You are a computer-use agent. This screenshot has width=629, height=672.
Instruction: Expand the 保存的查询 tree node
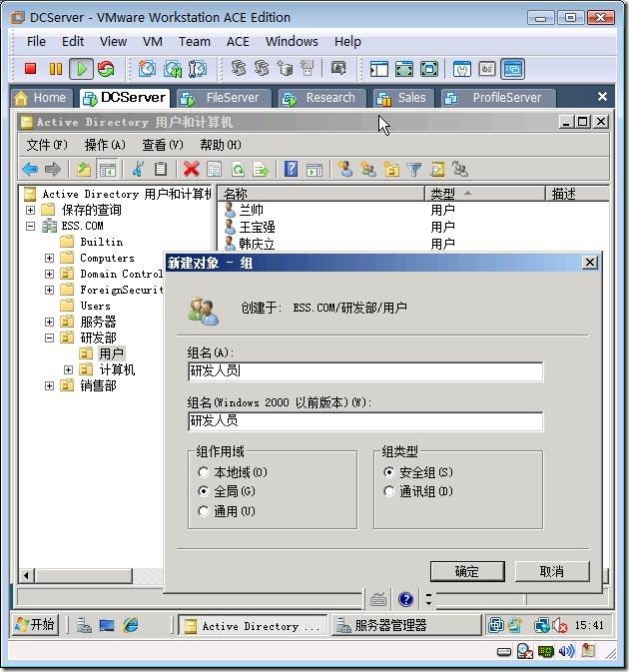click(30, 210)
